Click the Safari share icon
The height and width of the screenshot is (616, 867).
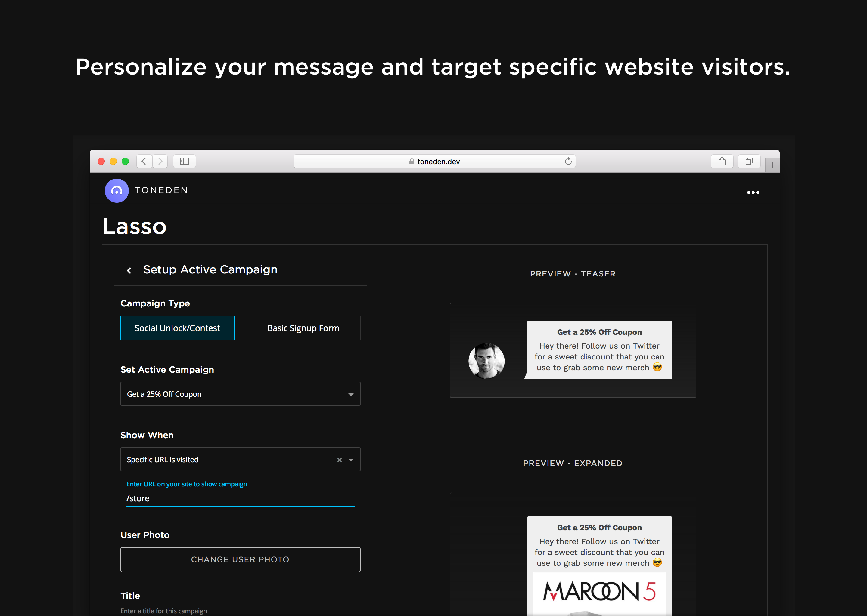(722, 161)
